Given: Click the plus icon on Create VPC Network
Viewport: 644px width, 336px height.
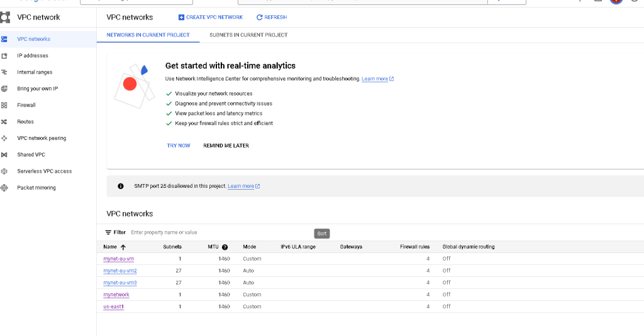Looking at the screenshot, I should coord(181,17).
